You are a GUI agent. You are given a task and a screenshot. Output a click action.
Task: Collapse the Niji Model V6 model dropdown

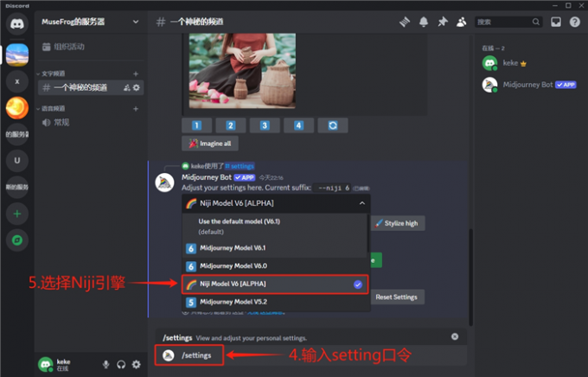[276, 203]
